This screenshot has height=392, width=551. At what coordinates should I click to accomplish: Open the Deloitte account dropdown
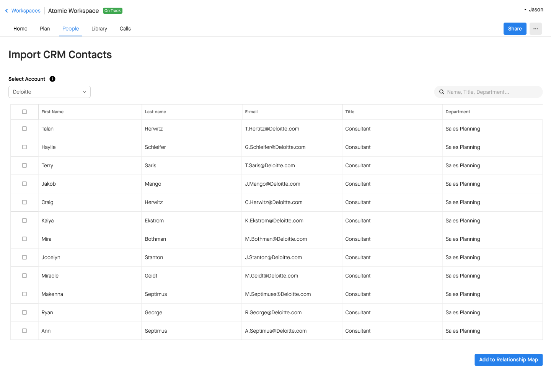pos(49,92)
